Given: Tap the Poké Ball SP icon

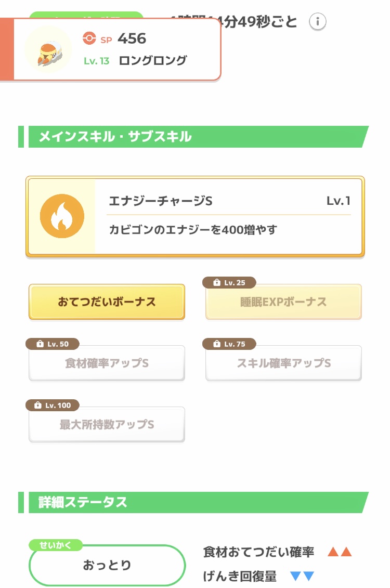Looking at the screenshot, I should point(89,38).
